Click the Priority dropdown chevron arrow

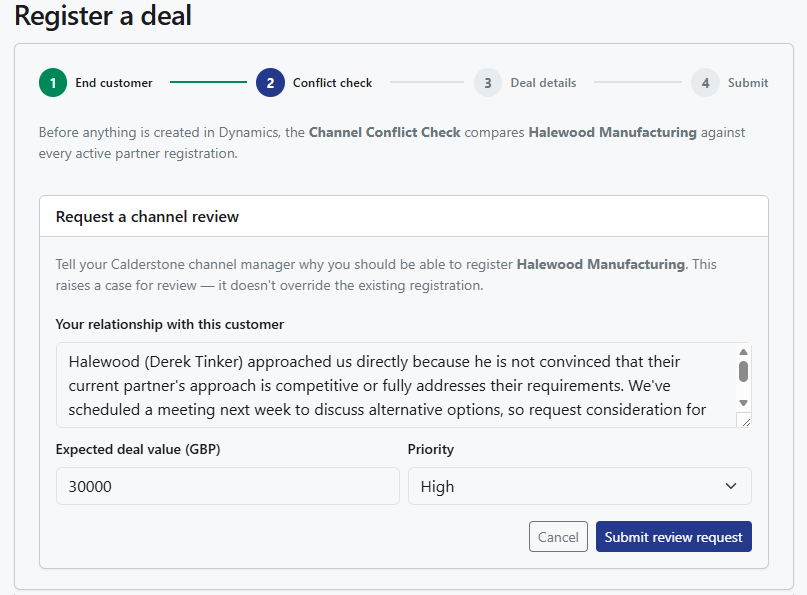coord(731,486)
